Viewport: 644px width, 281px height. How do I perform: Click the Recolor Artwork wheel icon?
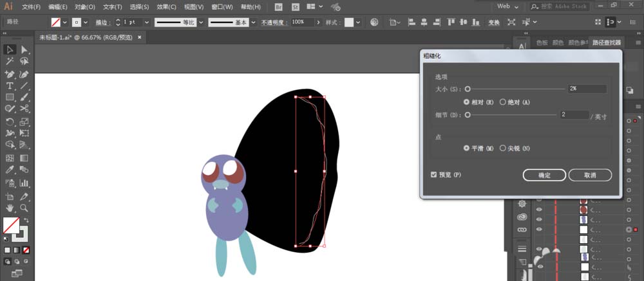(x=374, y=22)
